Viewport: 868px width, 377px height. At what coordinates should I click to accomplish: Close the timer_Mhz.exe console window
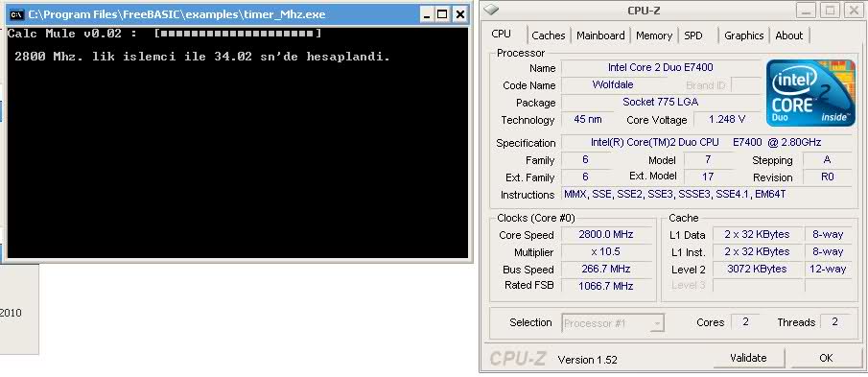click(460, 15)
